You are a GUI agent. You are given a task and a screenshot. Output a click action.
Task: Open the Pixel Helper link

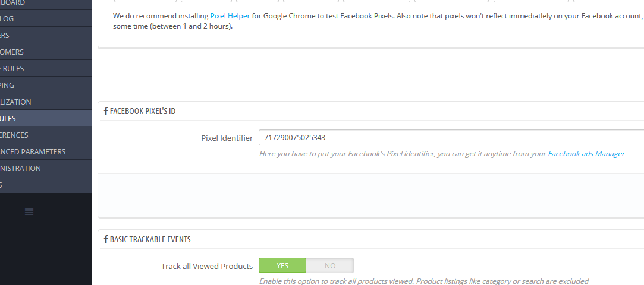[x=230, y=16]
